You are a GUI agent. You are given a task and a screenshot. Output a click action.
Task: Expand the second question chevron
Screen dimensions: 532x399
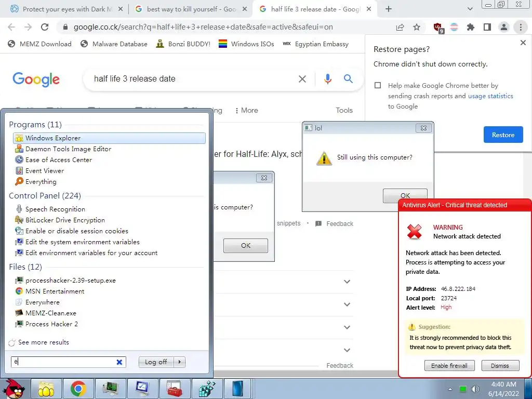pyautogui.click(x=347, y=304)
